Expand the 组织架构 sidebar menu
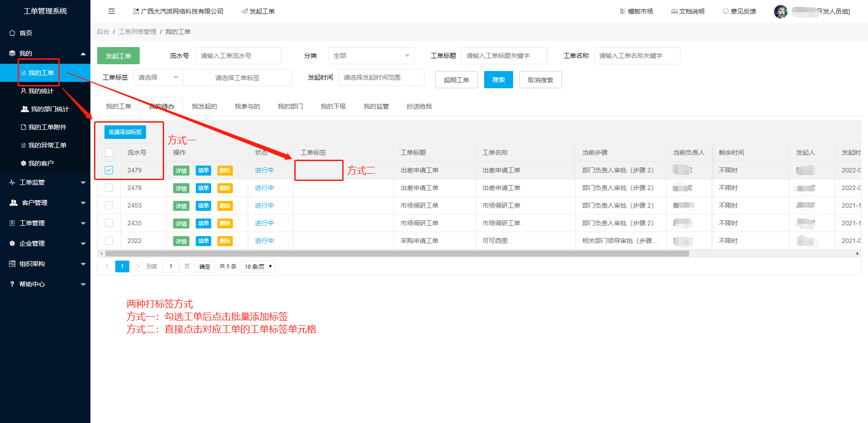This screenshot has height=423, width=868. point(83,264)
